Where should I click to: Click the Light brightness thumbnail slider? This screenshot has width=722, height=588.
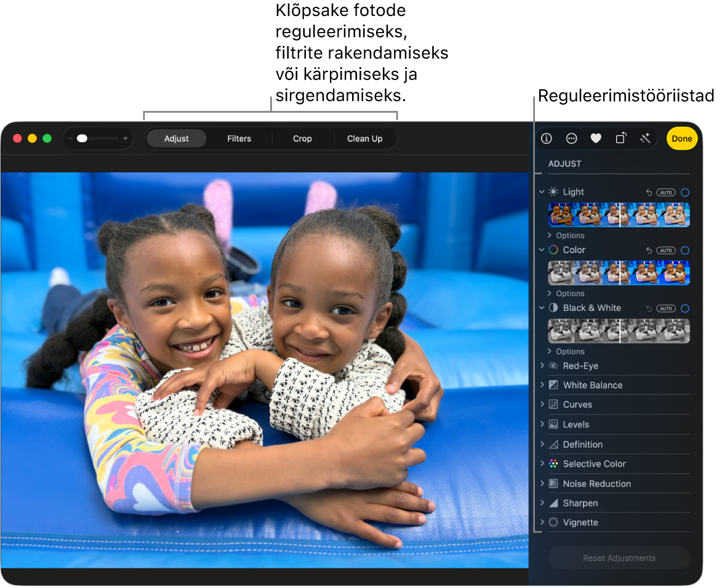click(x=619, y=215)
